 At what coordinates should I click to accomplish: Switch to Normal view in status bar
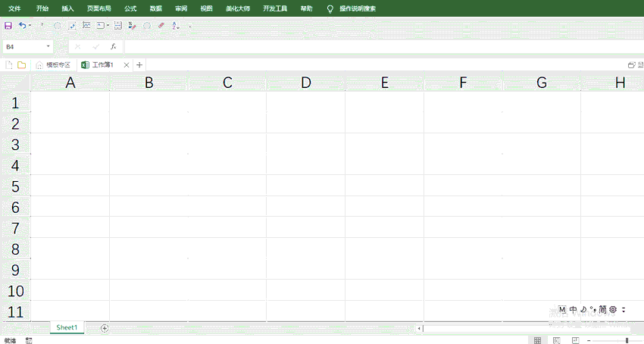pyautogui.click(x=537, y=340)
